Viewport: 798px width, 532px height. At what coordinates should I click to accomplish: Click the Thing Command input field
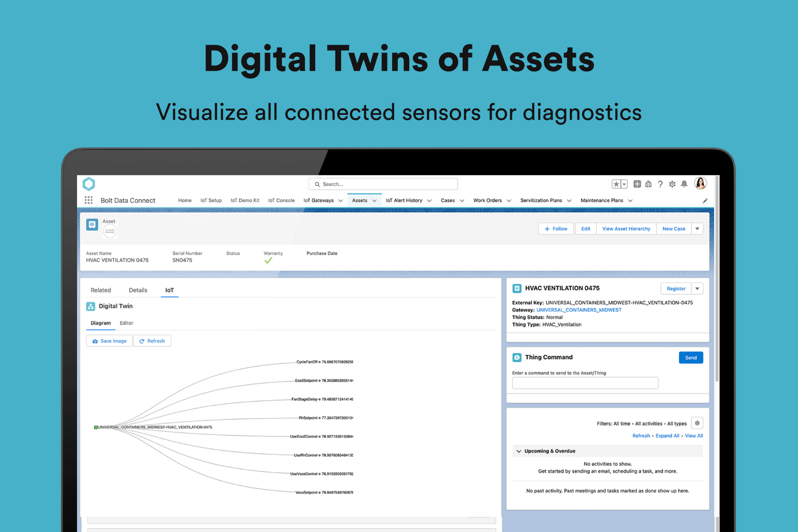[x=585, y=383]
